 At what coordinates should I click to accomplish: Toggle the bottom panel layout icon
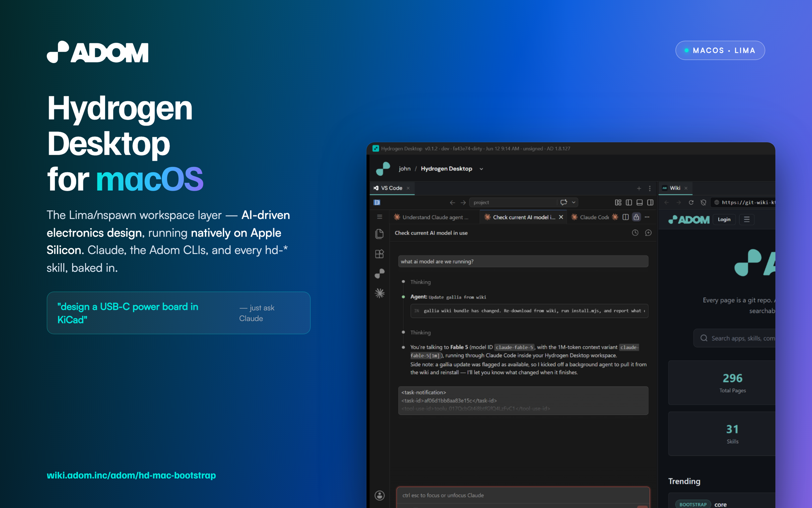coord(639,202)
